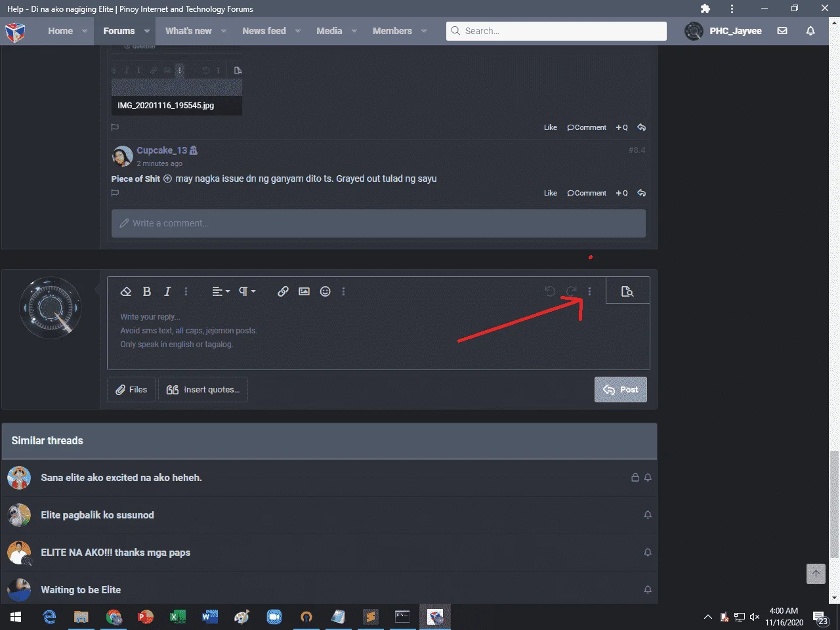This screenshot has height=630, width=840.
Task: Open the Windows Start menu
Action: [x=16, y=617]
